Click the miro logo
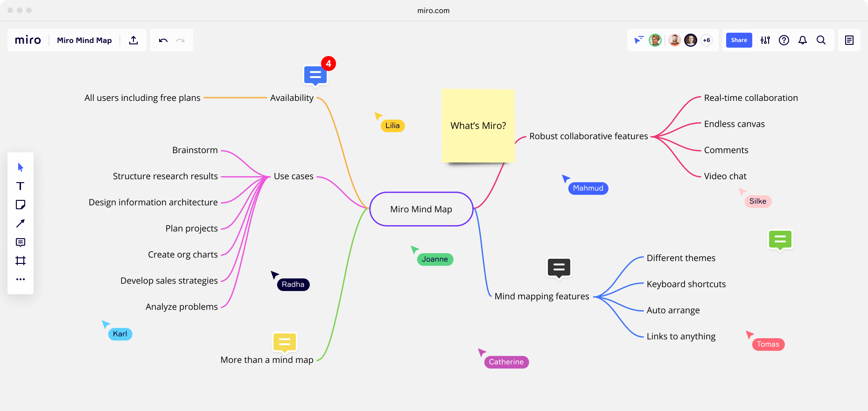The width and height of the screenshot is (868, 411). click(28, 40)
